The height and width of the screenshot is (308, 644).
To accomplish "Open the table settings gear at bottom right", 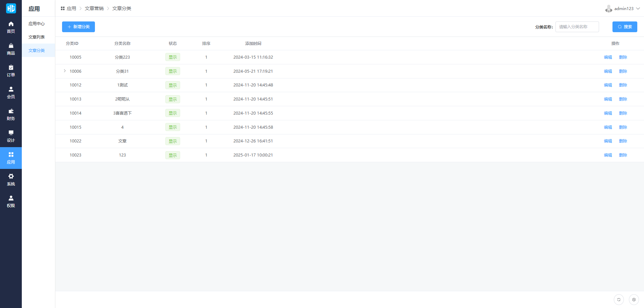I will [634, 300].
